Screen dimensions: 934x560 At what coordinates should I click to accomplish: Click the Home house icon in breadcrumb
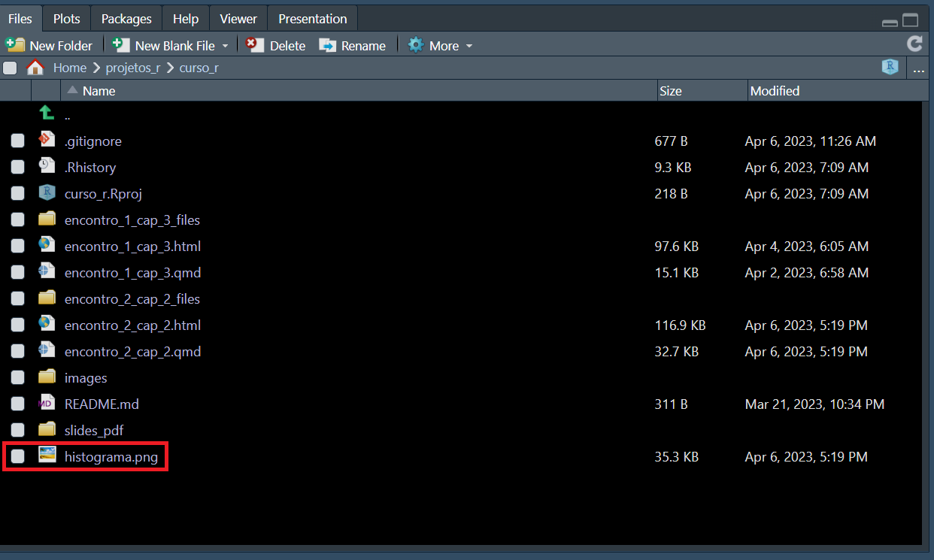35,68
